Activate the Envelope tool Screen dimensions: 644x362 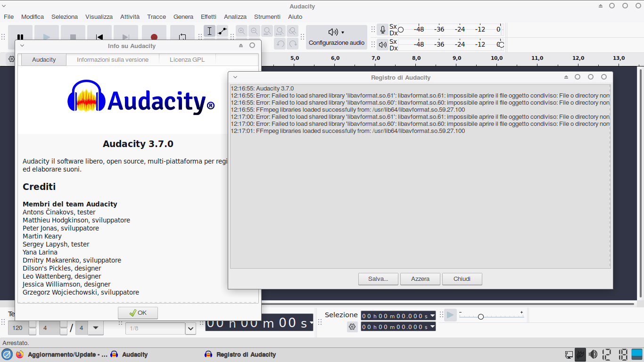(x=223, y=31)
